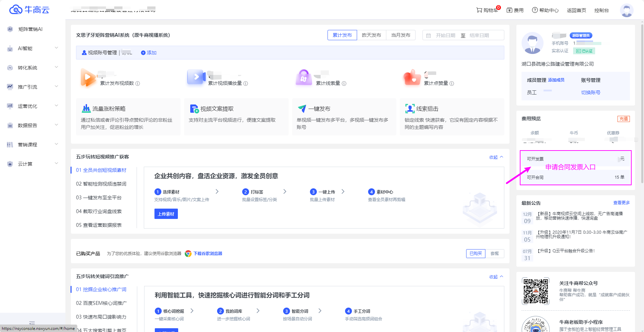Screen dimensions: 644x332
Task: Click the page vertical scrollbar
Action: (642, 103)
